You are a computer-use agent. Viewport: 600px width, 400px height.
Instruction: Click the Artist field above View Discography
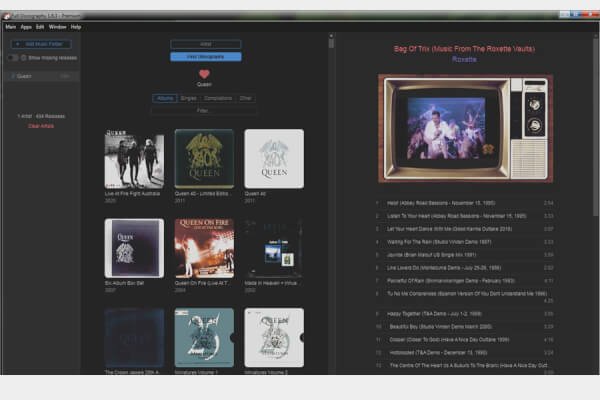click(206, 44)
